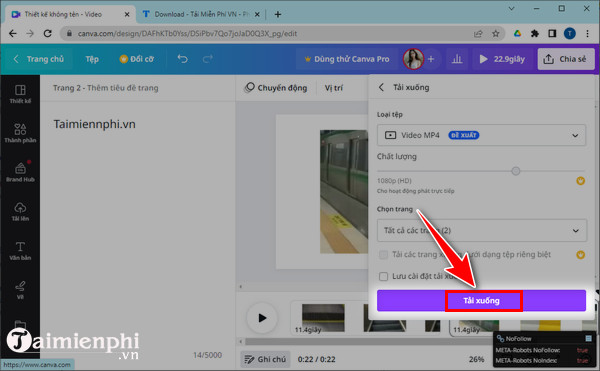Bookmark this page with star icon
Viewport: 600px width, 371px height.
pos(496,34)
